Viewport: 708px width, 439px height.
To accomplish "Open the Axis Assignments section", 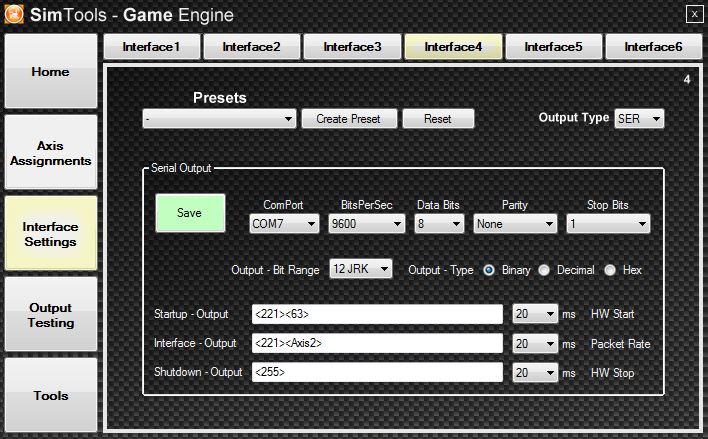I will point(51,153).
